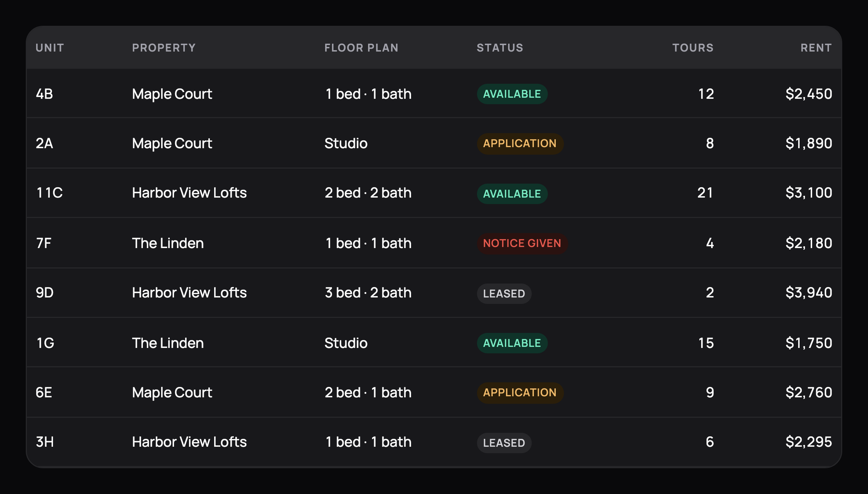Click rent value $2,450
The image size is (868, 494).
[x=809, y=94]
